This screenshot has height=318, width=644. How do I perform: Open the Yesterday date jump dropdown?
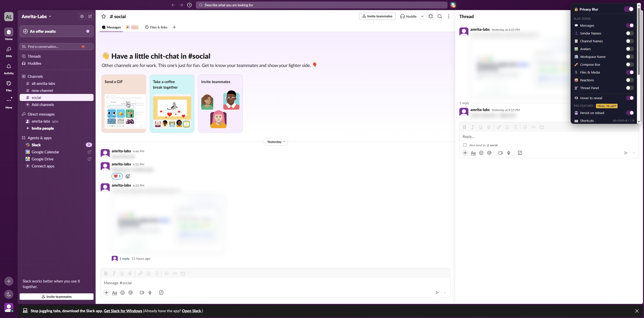275,142
